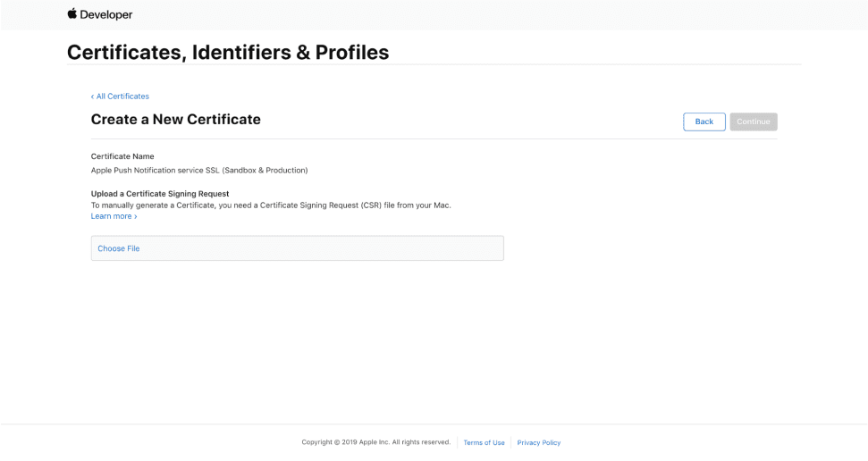This screenshot has width=868, height=461.
Task: Open the Terms of Use link
Action: [x=484, y=442]
